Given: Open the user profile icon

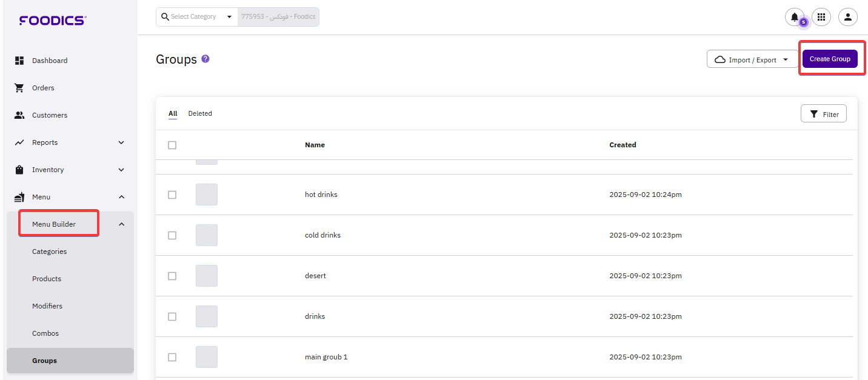Looking at the screenshot, I should pyautogui.click(x=847, y=17).
